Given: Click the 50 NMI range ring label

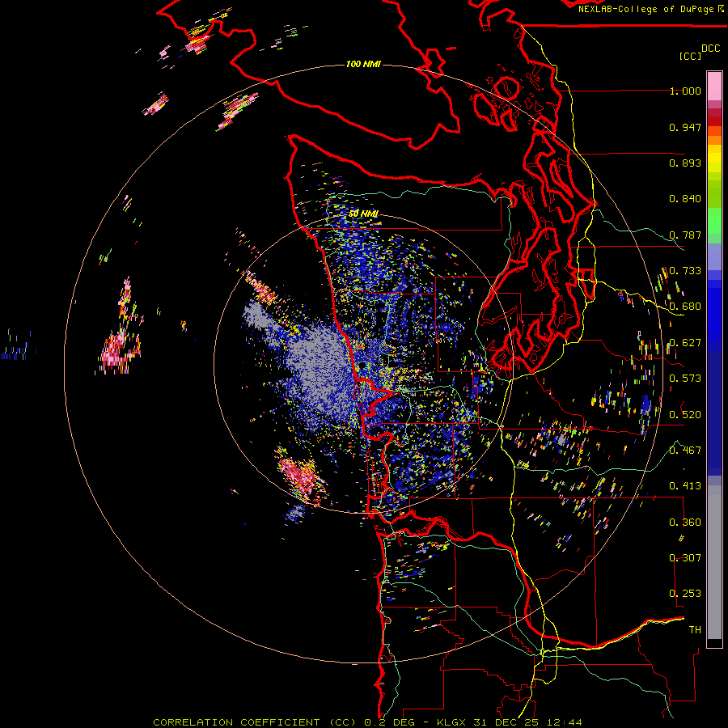Looking at the screenshot, I should [x=363, y=214].
